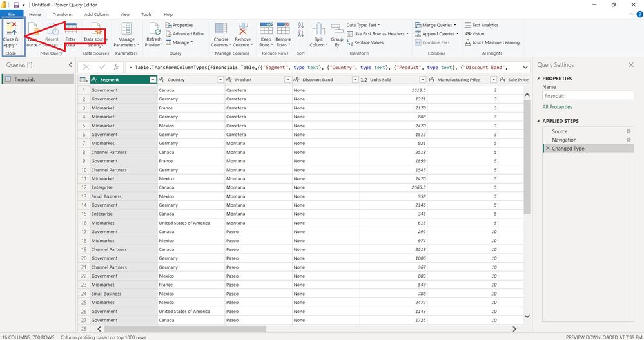644x340 pixels.
Task: Open All Properties link
Action: (x=558, y=107)
